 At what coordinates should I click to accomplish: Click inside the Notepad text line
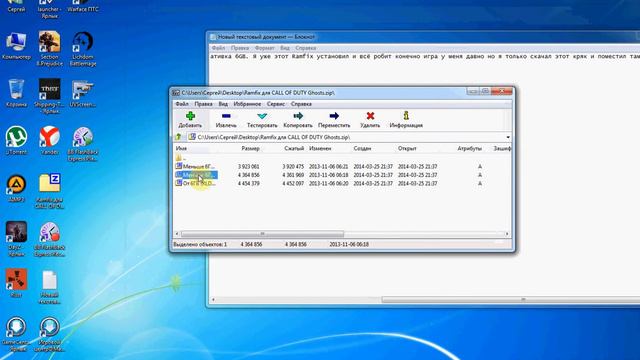pyautogui.click(x=424, y=56)
